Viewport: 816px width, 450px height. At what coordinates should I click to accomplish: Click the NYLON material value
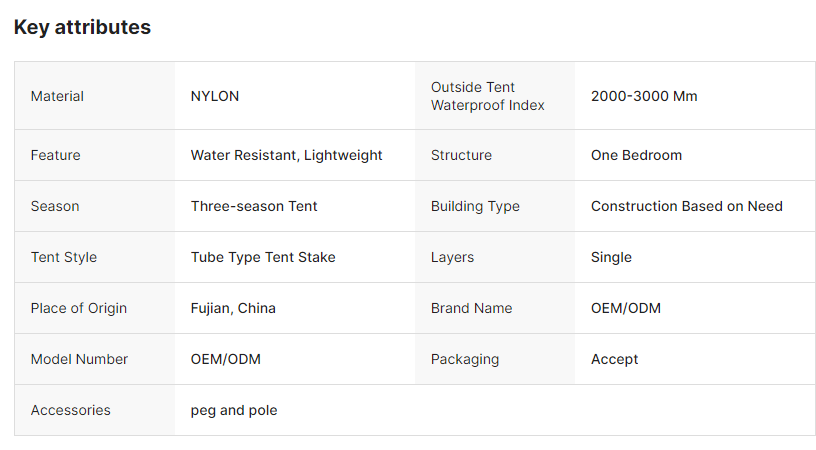[215, 96]
